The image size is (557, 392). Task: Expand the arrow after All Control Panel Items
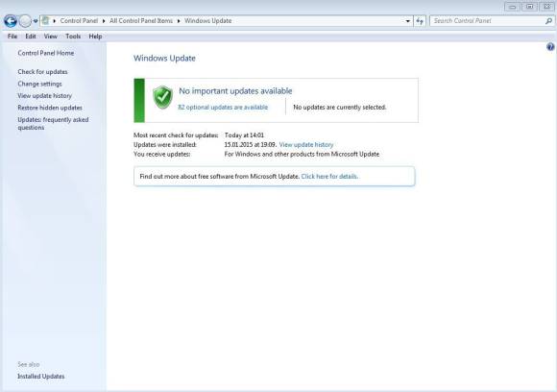(179, 21)
